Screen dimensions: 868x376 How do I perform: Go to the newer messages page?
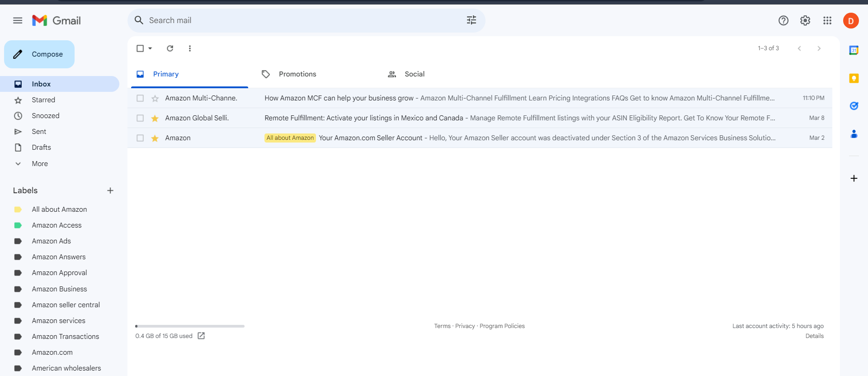coord(799,48)
